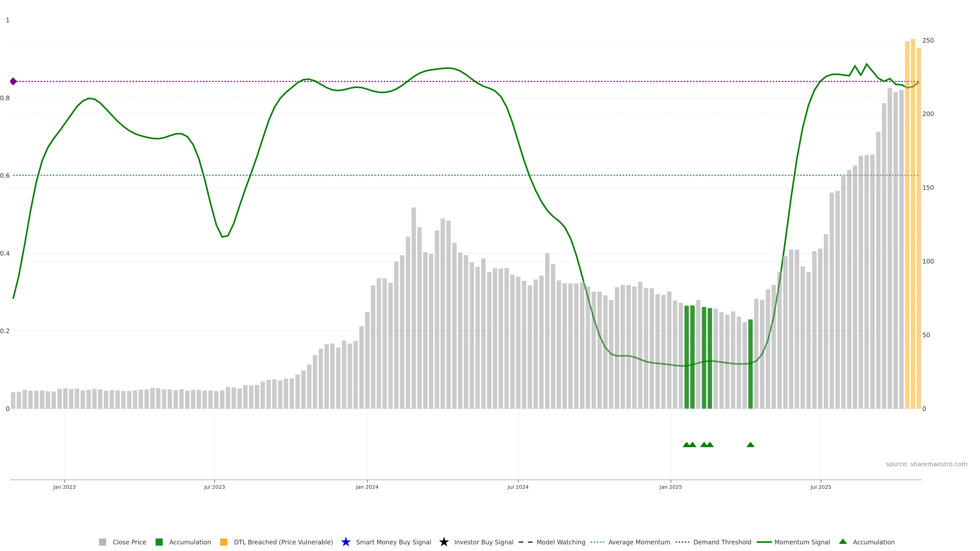Toggle DTL Breached (Price Vulnerable) legend entry

click(x=283, y=542)
